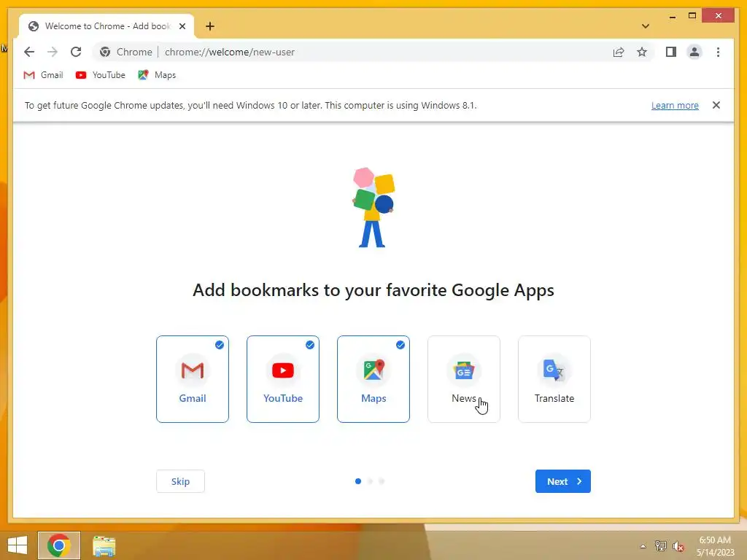Screen dimensions: 747x560
Task: Select the Welcome to Chrome tab
Action: [107, 26]
